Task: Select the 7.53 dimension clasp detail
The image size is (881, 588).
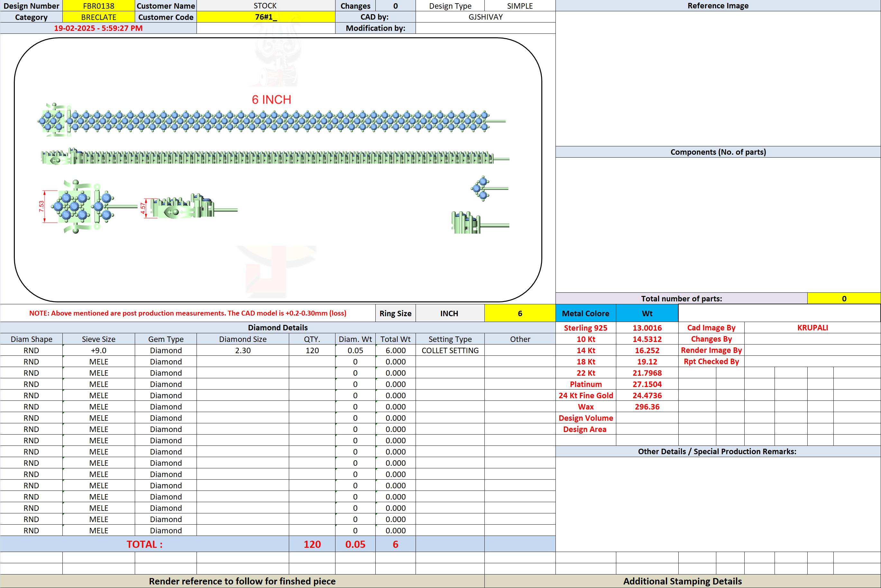Action: point(88,207)
